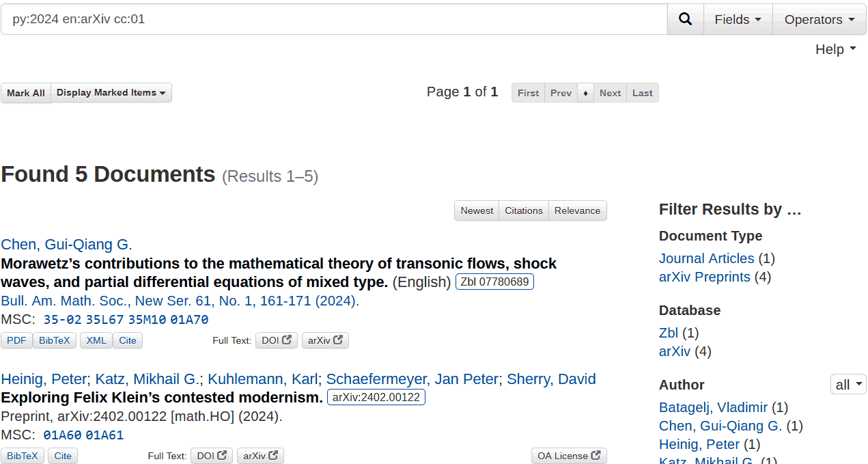868x464 pixels.
Task: Click the diamond page jump button
Action: pos(585,93)
